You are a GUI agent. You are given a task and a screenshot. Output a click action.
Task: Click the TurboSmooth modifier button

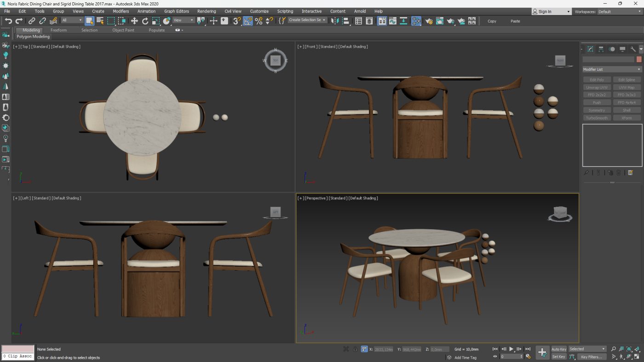597,118
